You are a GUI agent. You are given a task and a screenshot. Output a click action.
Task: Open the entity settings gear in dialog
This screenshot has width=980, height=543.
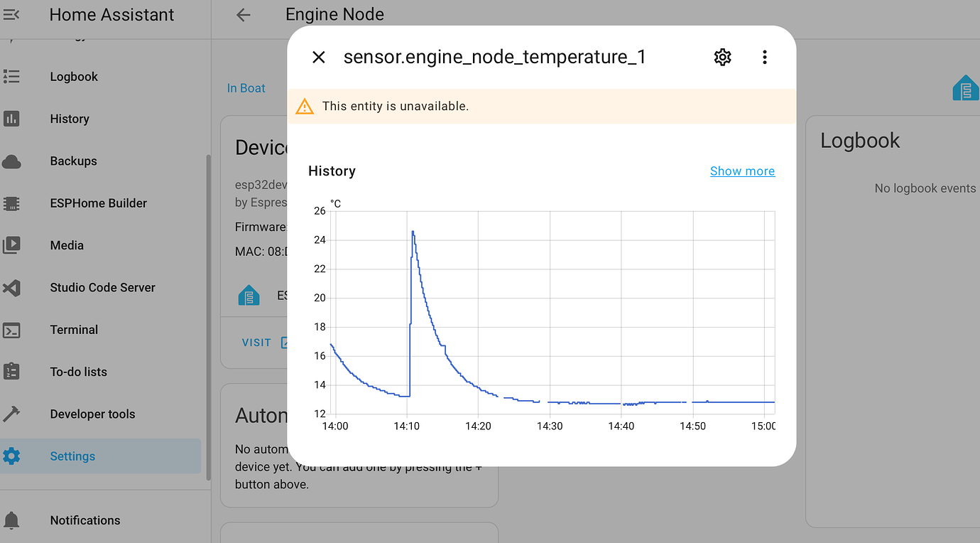coord(722,57)
